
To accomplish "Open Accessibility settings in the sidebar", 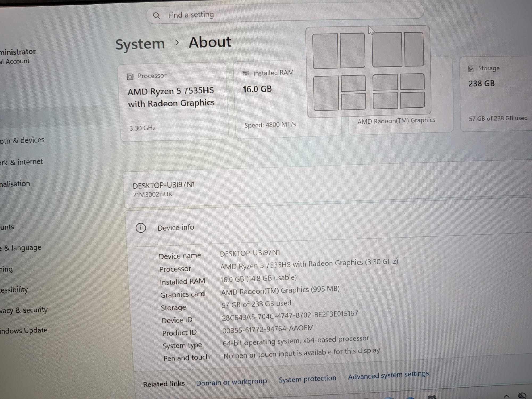I will pyautogui.click(x=14, y=289).
